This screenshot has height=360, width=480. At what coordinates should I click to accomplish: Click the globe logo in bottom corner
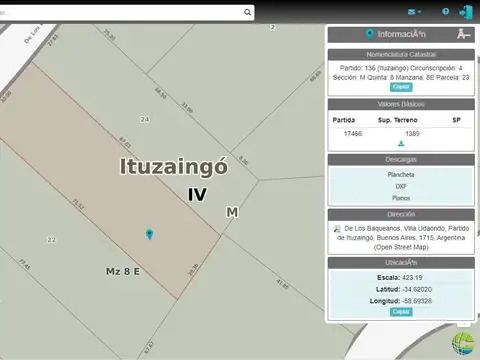(463, 343)
